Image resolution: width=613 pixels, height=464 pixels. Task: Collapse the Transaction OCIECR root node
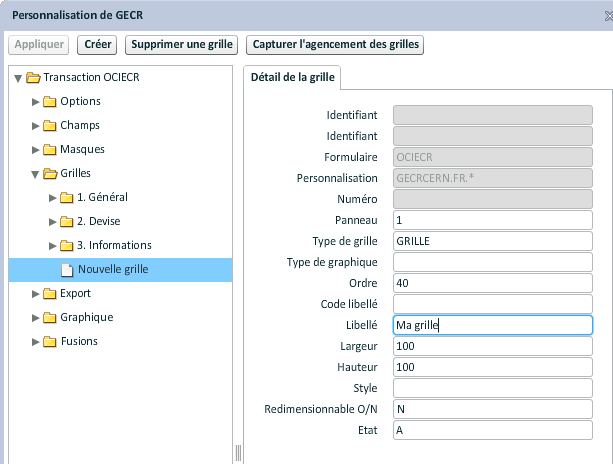(18, 77)
